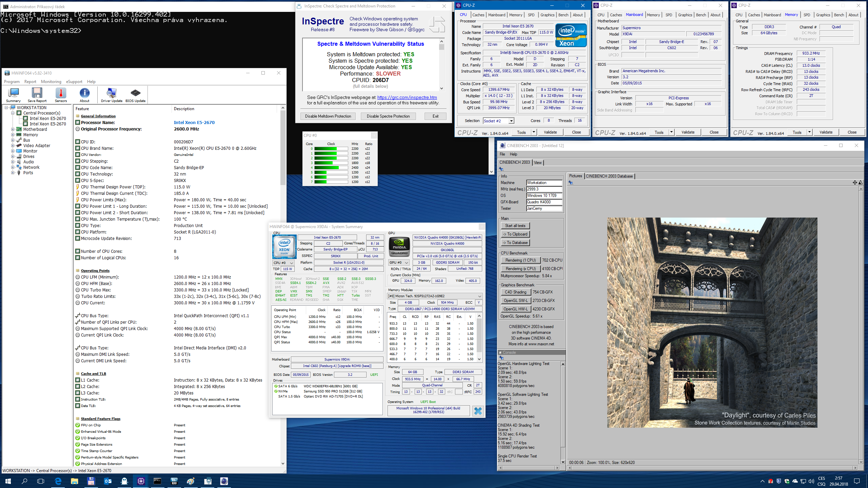This screenshot has height=488, width=868.
Task: Click the OpenGL HW-L button
Action: (516, 309)
